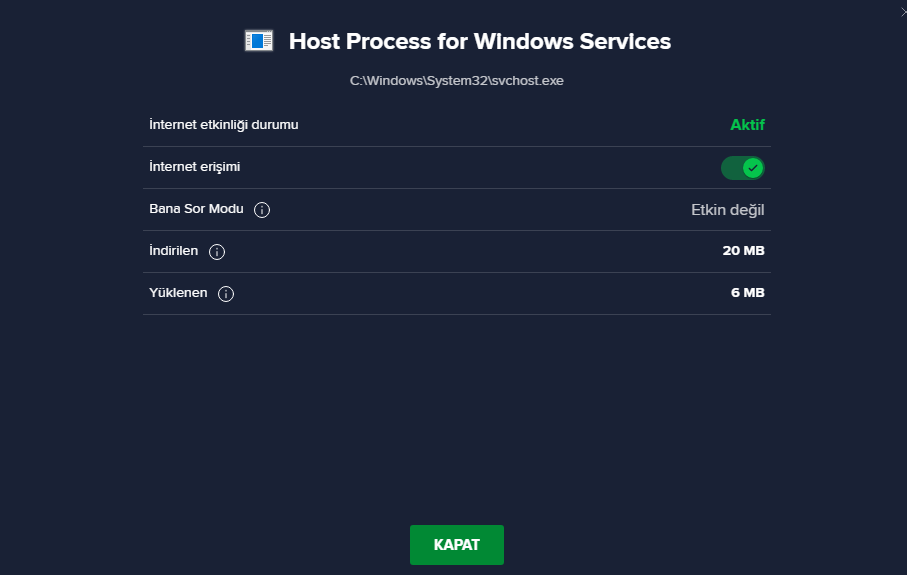Select the Host Process for Windows Services title
The image size is (907, 575).
point(480,42)
